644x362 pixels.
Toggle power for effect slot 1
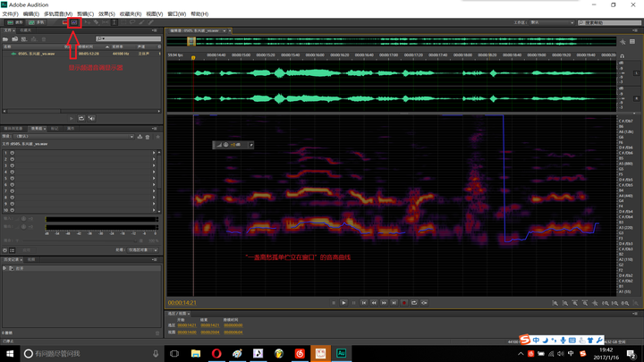click(x=13, y=153)
